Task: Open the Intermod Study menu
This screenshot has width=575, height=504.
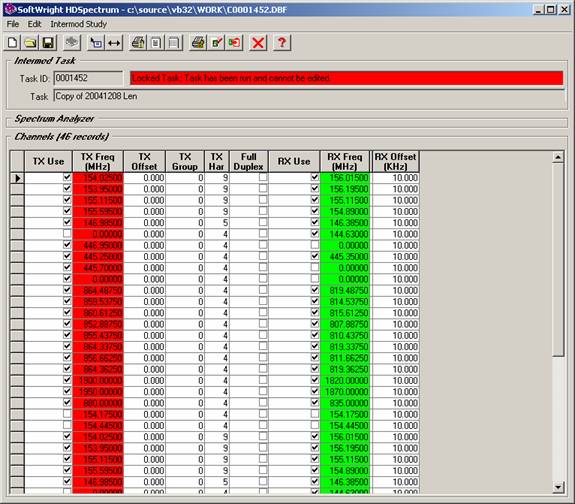Action: (x=78, y=24)
